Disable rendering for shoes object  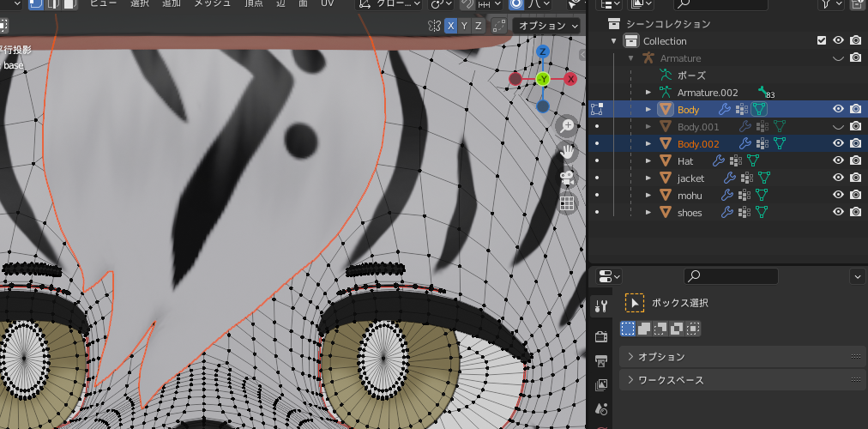click(856, 212)
